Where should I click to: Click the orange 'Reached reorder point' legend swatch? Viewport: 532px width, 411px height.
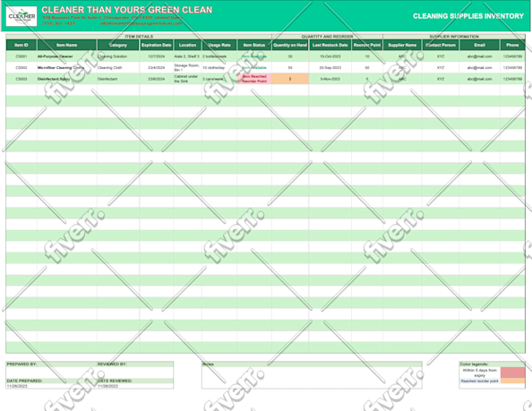[x=512, y=381]
